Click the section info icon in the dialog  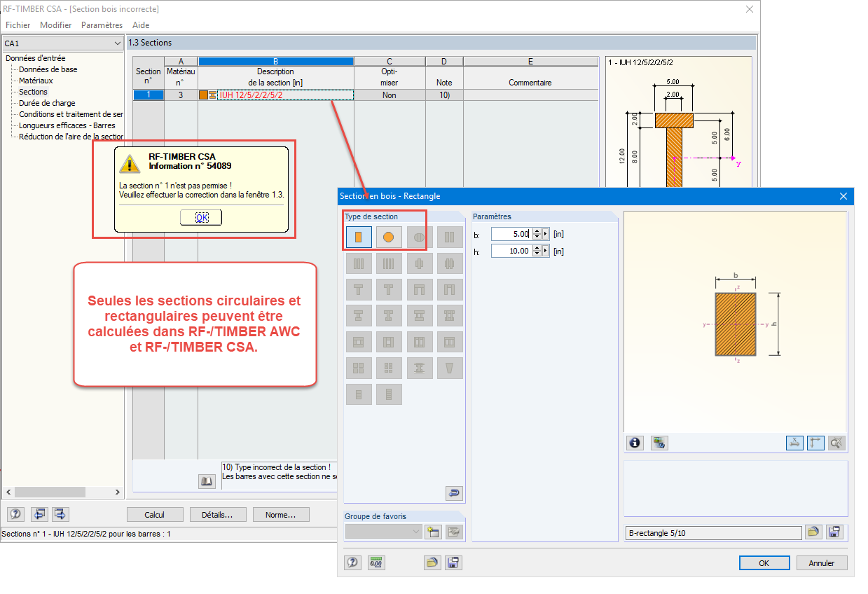coord(635,443)
